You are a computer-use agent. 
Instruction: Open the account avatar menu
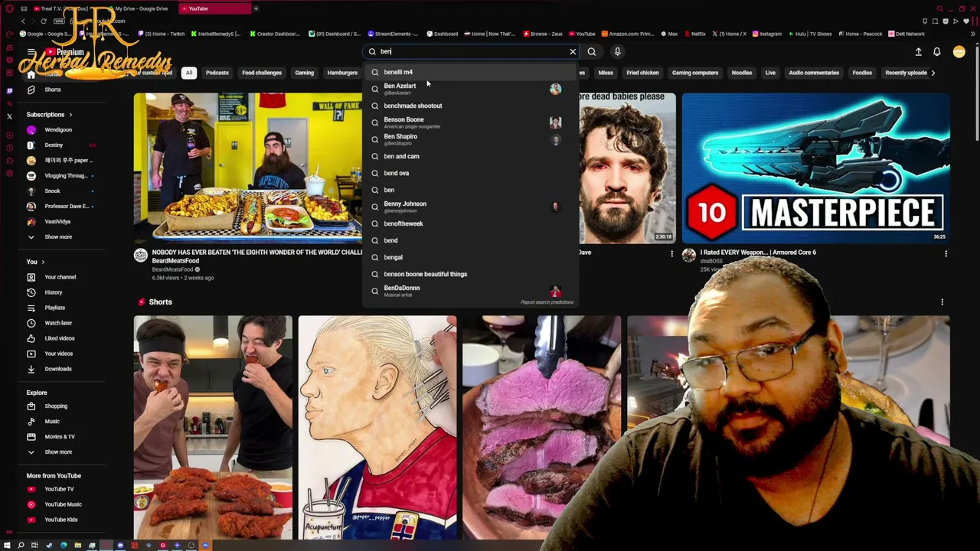(959, 52)
